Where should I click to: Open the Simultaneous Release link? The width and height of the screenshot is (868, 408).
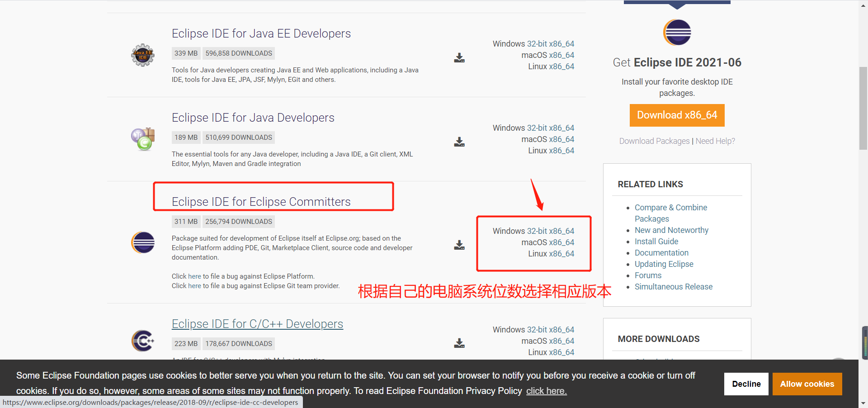pos(674,287)
